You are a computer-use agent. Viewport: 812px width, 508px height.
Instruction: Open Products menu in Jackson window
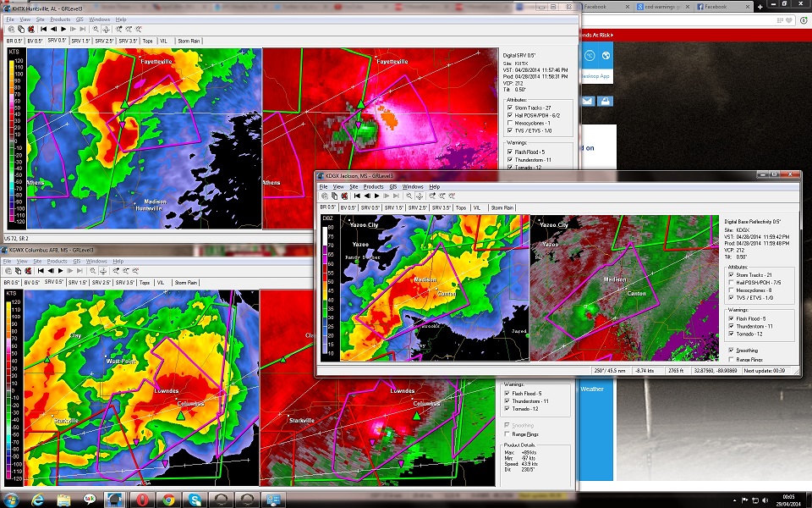(373, 186)
